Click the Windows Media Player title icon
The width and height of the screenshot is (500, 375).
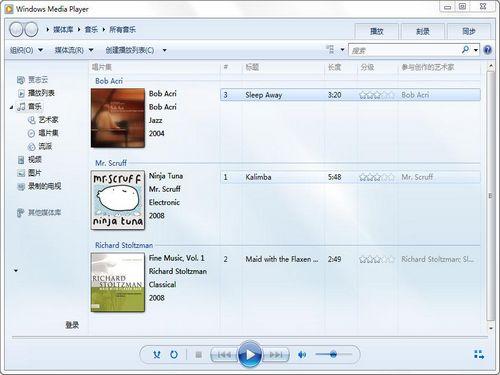pos(9,9)
